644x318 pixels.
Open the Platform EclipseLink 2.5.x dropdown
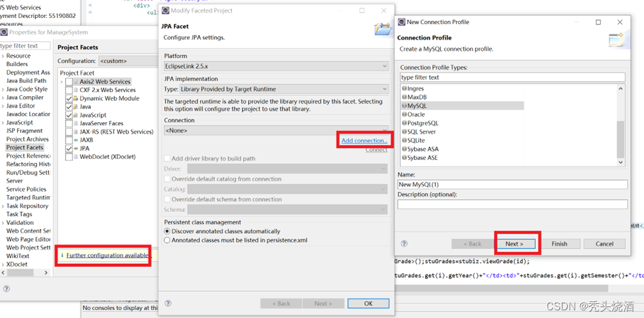point(276,66)
